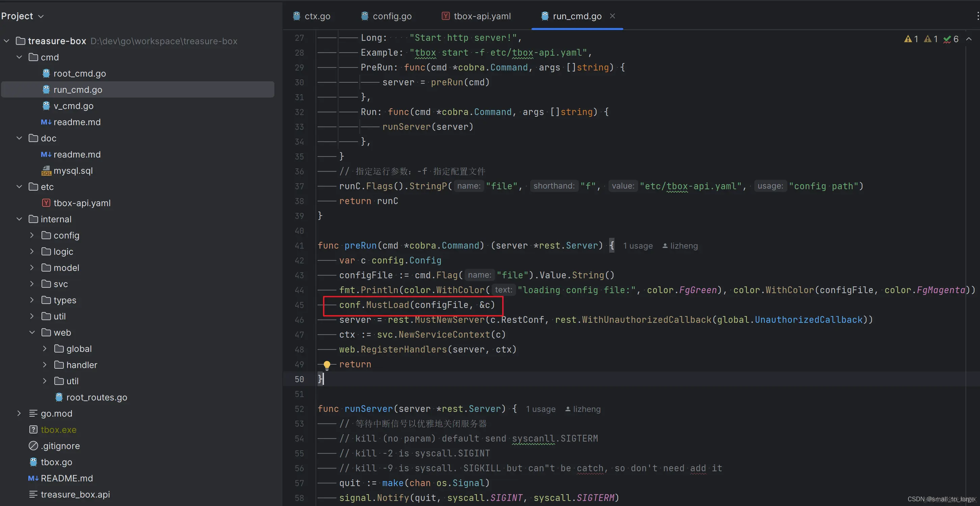
Task: Switch to the tbox-api.yaml tab
Action: (476, 16)
